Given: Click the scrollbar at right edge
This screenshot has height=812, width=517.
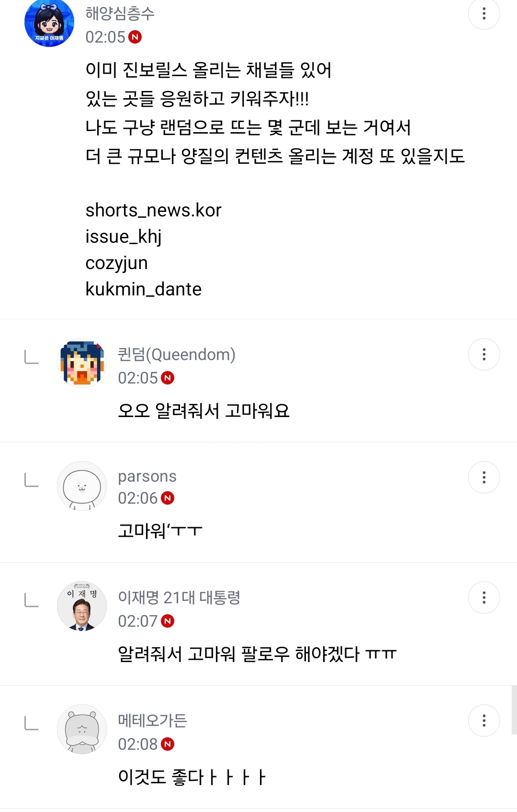Looking at the screenshot, I should [x=514, y=710].
